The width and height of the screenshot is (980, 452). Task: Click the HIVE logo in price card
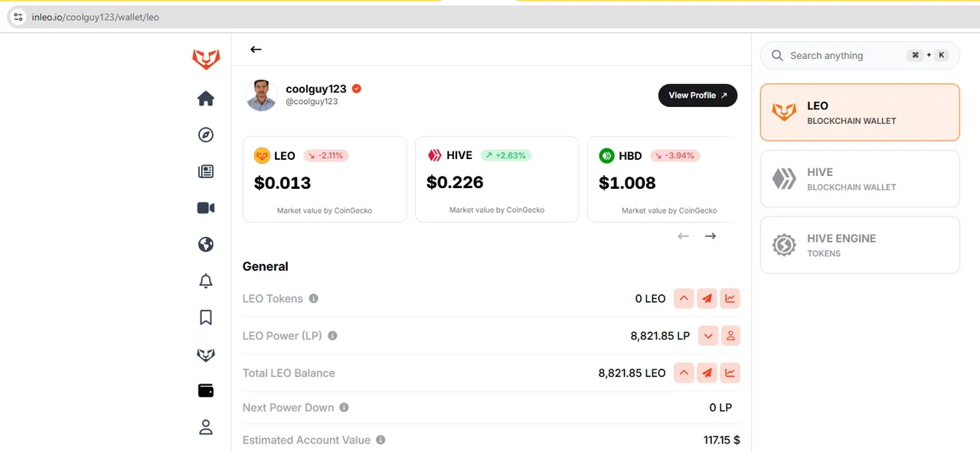(434, 155)
